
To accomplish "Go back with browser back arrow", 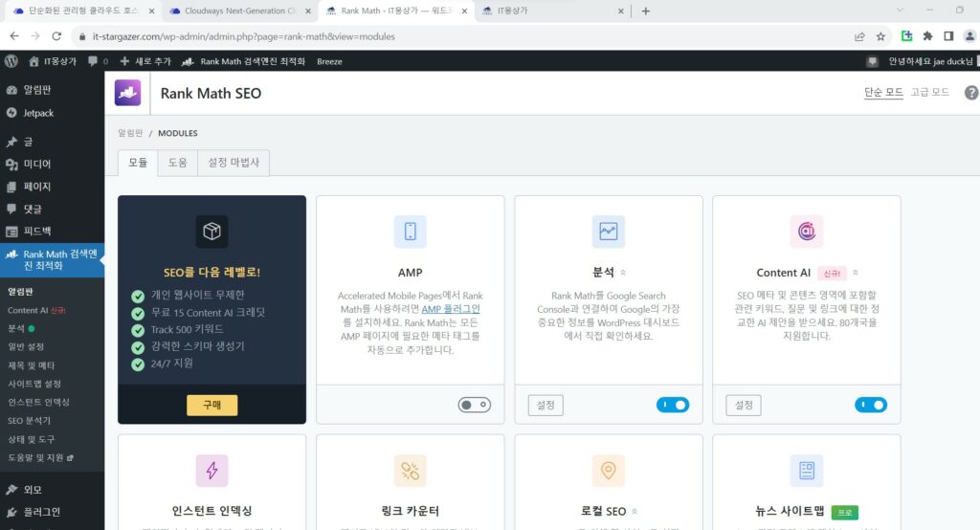I will [x=14, y=36].
